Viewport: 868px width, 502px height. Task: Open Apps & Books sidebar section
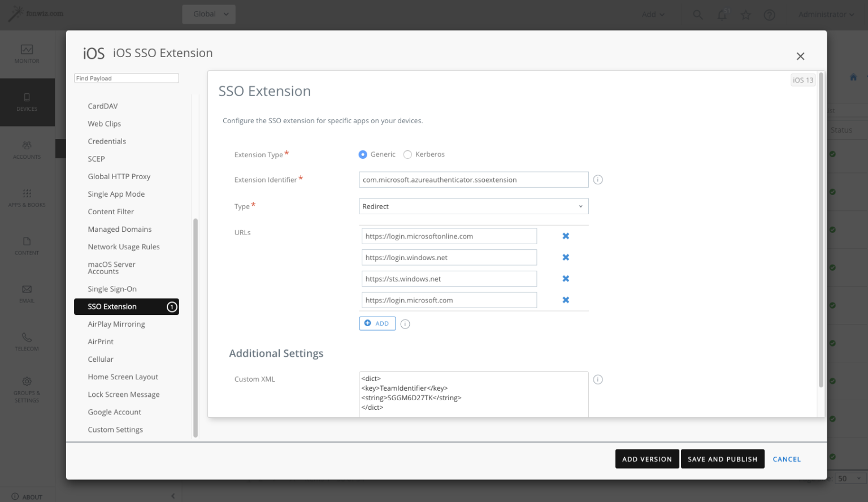click(27, 198)
